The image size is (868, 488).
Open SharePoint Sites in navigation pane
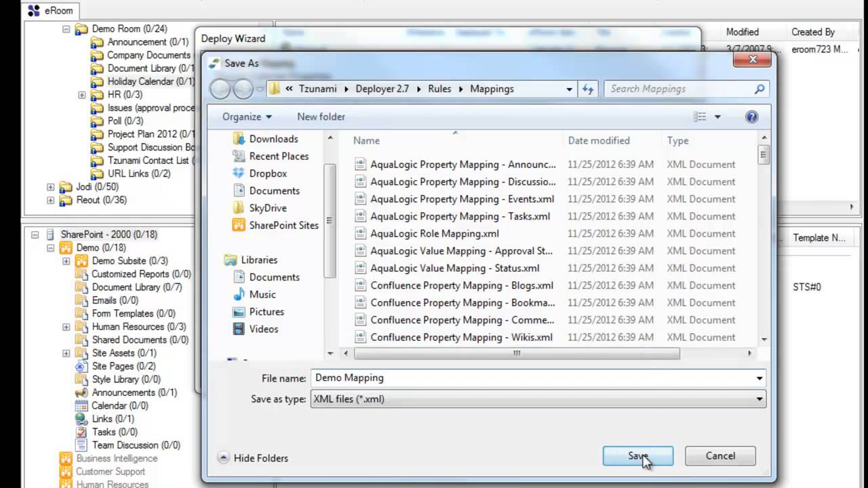[283, 225]
